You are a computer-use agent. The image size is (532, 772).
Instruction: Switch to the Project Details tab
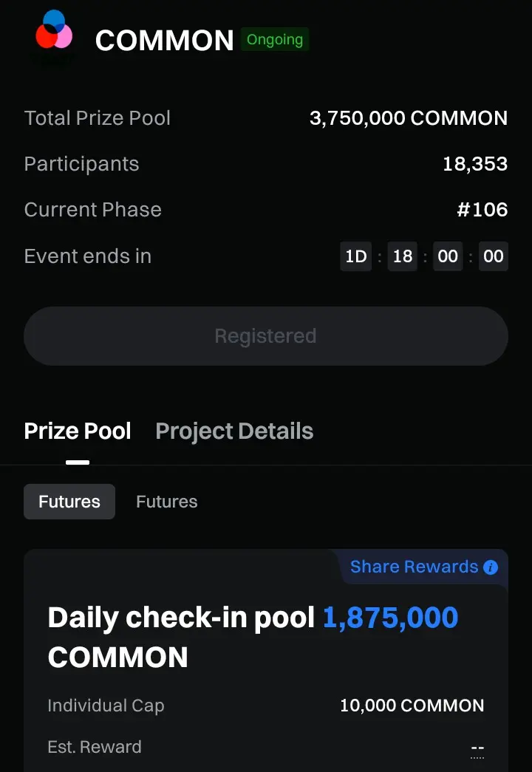pyautogui.click(x=234, y=431)
